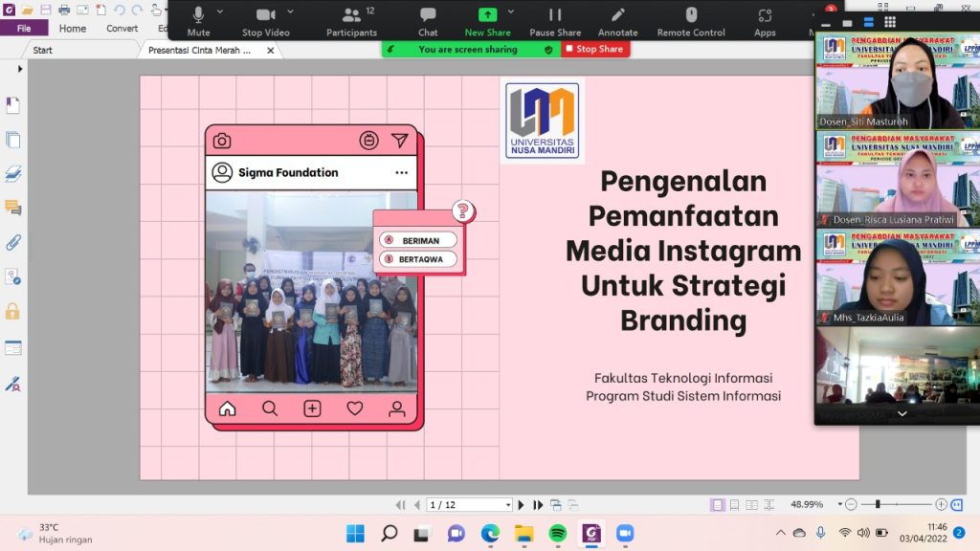The image size is (980, 551).
Task: Stop Video in the Zoom toolbar
Action: click(266, 21)
